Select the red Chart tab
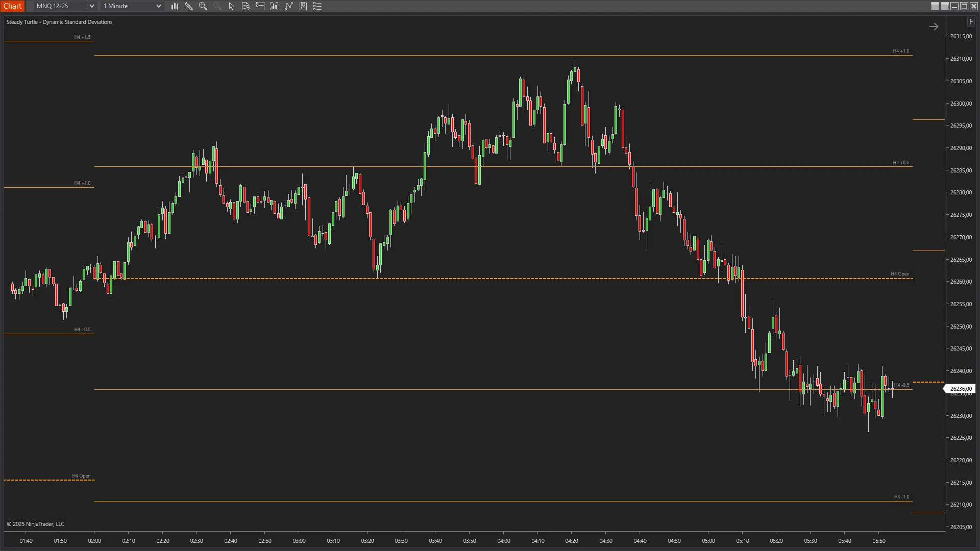 (13, 6)
